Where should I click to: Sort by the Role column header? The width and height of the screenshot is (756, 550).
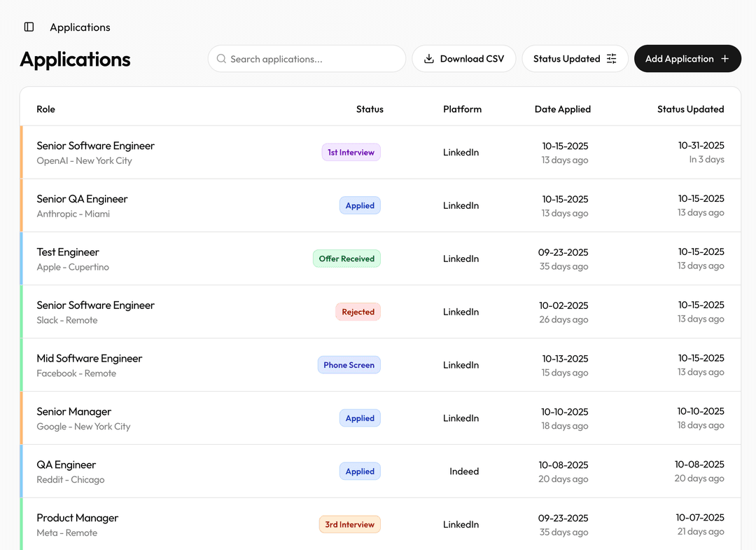(x=45, y=109)
